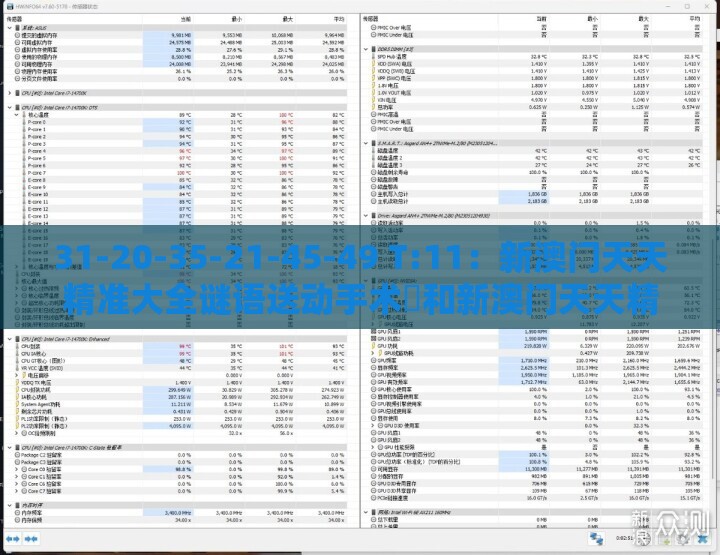Click the circle icon of Package C2 row
Viewport: 720px width, 555px height.
point(17,455)
